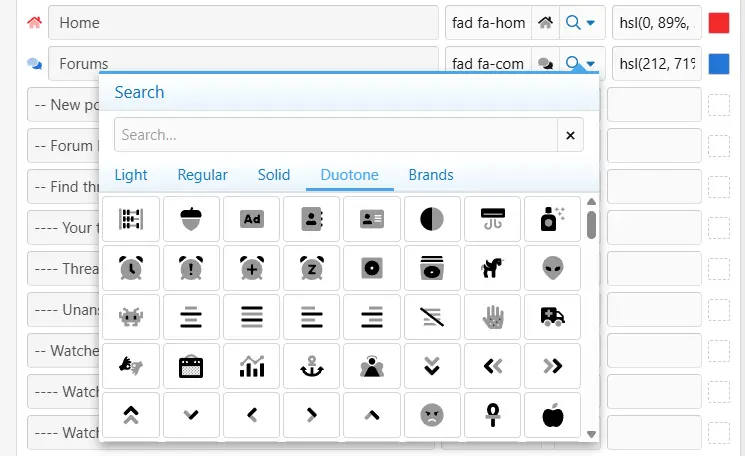Select the analytics bar chart icon
745x456 pixels.
point(251,366)
